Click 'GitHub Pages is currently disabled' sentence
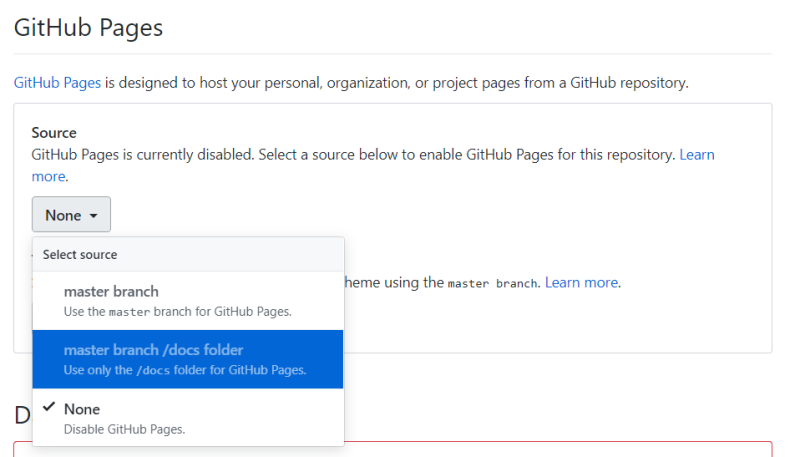Viewport: 800px width, 457px height. [143, 155]
